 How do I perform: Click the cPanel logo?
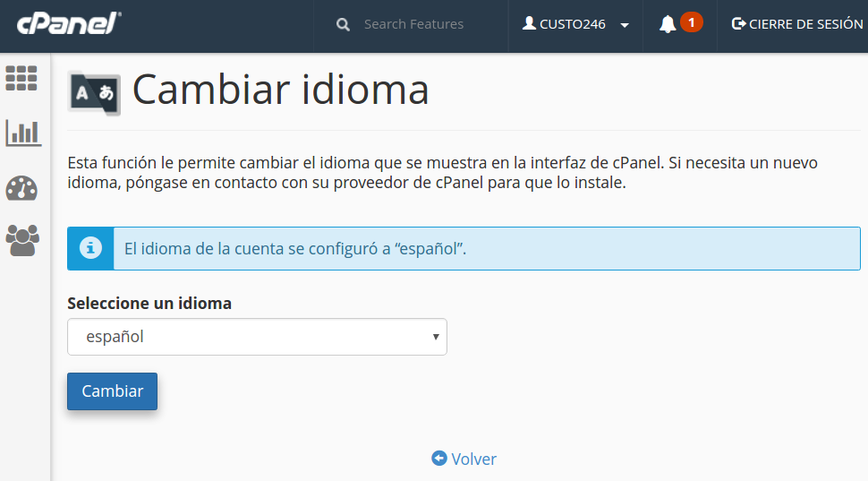pos(69,23)
